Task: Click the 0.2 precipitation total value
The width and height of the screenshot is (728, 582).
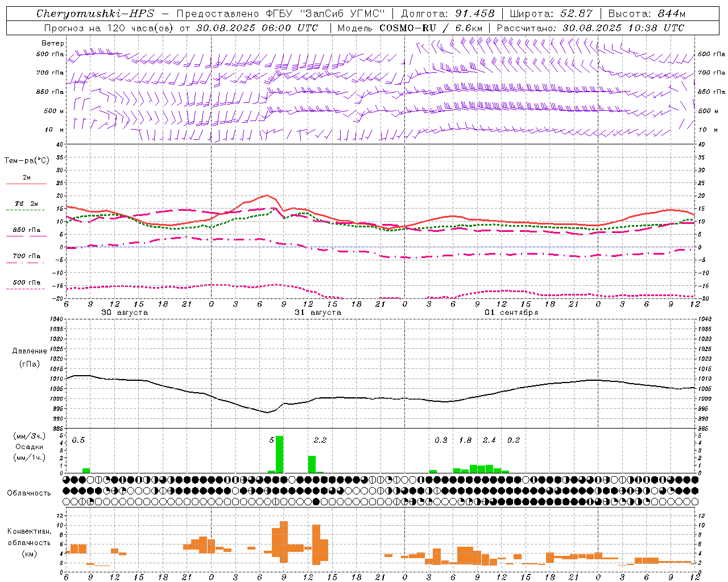Action: (x=514, y=440)
